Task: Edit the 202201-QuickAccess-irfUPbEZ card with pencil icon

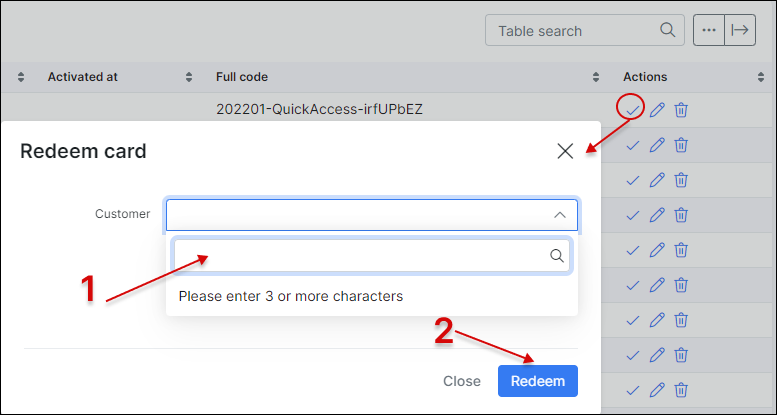Action: tap(657, 110)
